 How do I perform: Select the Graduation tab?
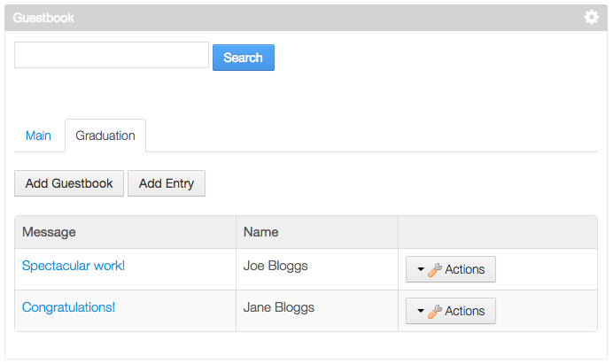coord(105,136)
